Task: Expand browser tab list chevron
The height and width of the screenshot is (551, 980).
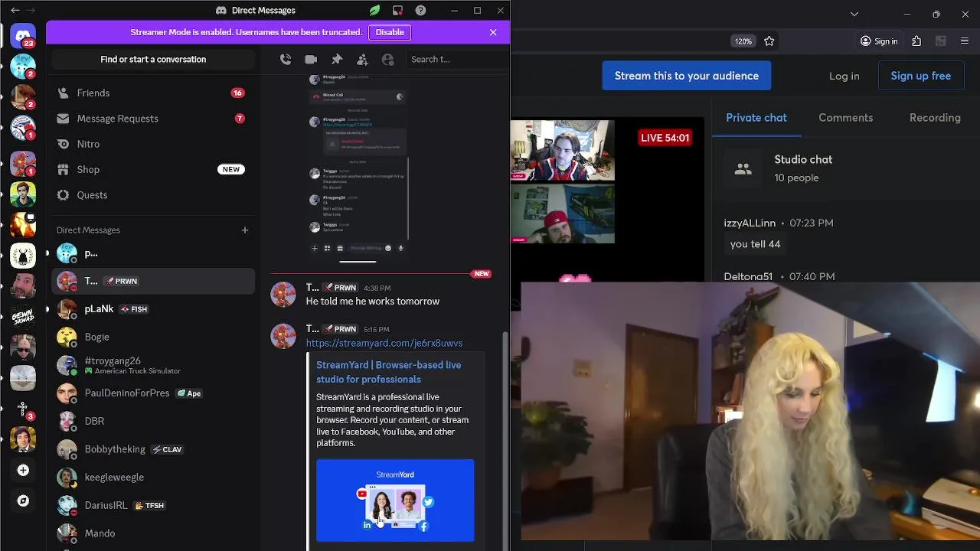Action: point(854,14)
